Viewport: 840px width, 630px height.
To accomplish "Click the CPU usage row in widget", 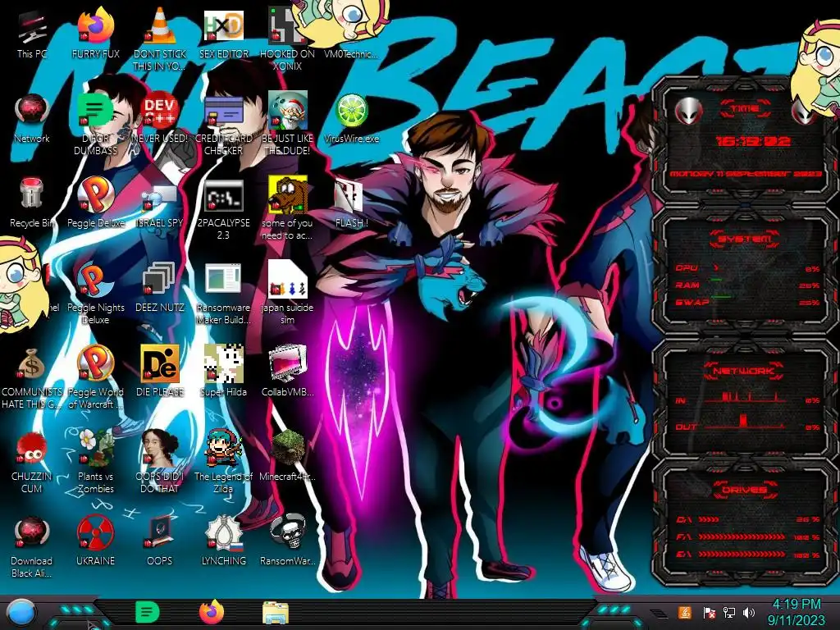I will [748, 268].
